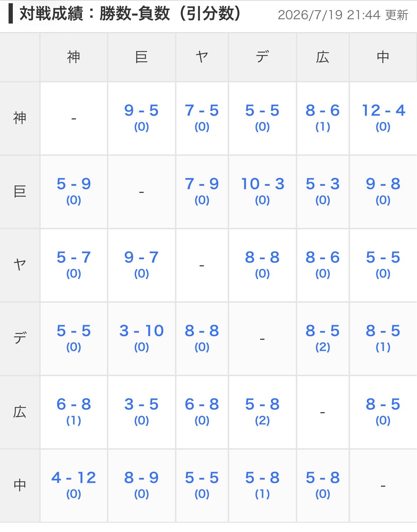Open the 中 vs 巨 record 8 - 9
Viewport: 417px width, 532px height.
tap(141, 485)
